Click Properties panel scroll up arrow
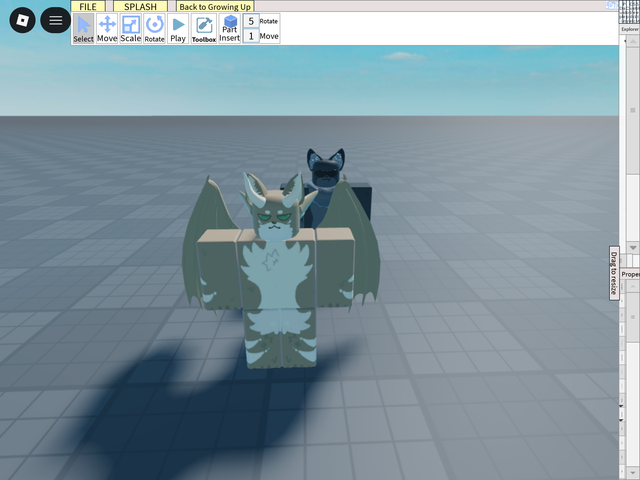640x480 pixels. pyautogui.click(x=633, y=287)
